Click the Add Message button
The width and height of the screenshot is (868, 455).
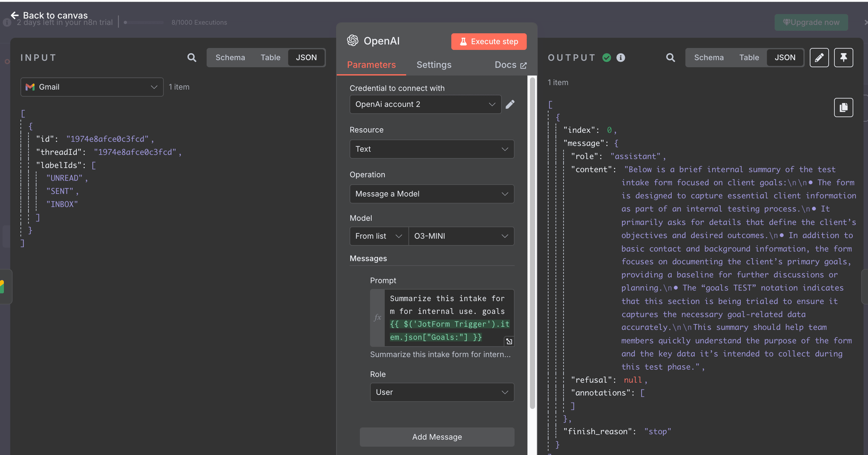pyautogui.click(x=437, y=437)
